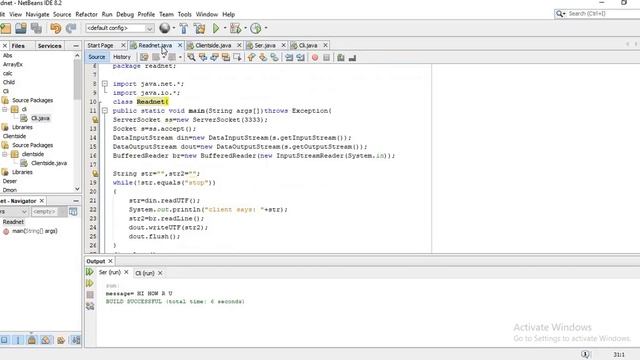Jump to next bookmark icon
This screenshot has width=640, height=360.
[263, 58]
